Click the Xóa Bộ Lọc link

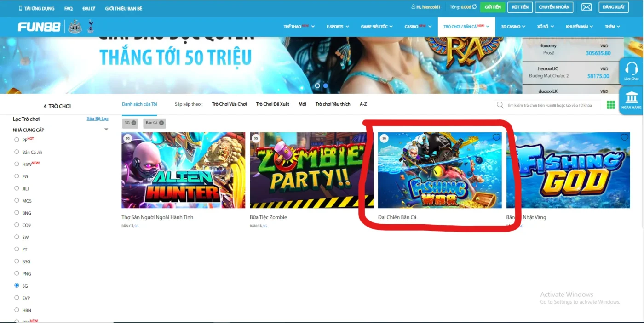point(98,119)
